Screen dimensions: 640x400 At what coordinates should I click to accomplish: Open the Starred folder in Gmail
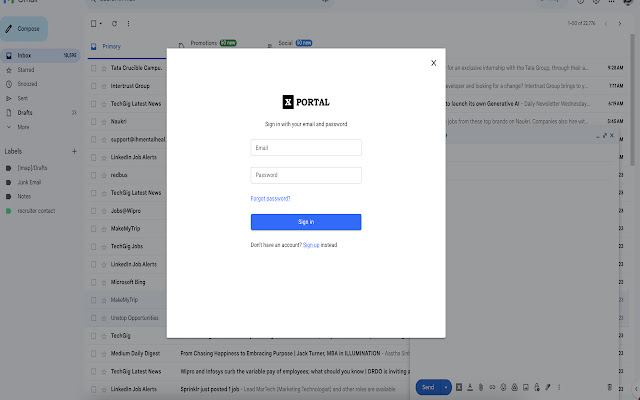click(26, 70)
